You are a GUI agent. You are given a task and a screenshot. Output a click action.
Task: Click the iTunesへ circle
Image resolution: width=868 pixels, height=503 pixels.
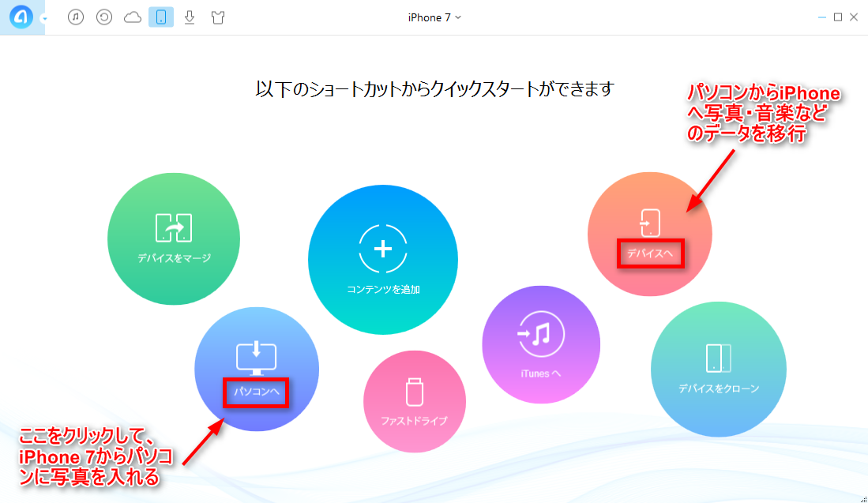541,344
